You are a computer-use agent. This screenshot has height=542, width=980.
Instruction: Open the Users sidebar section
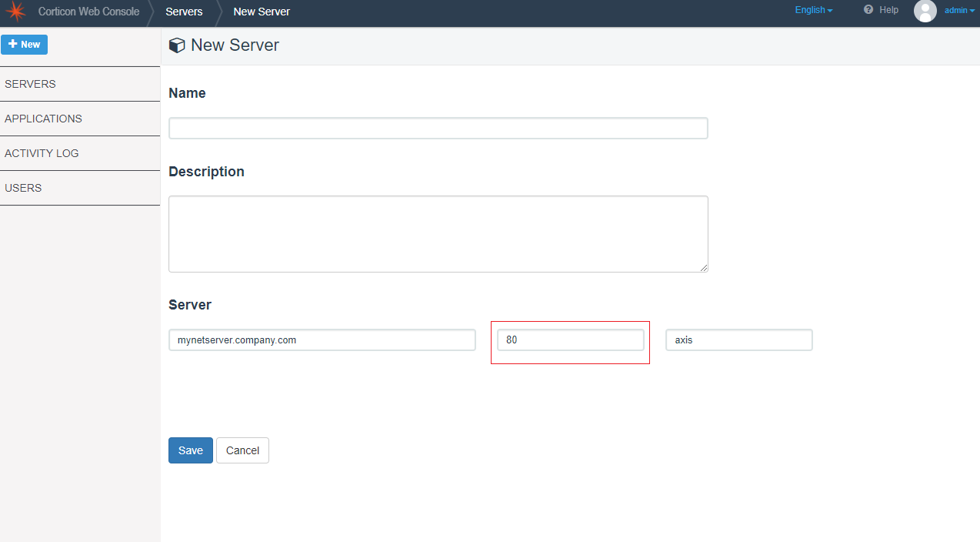click(80, 188)
